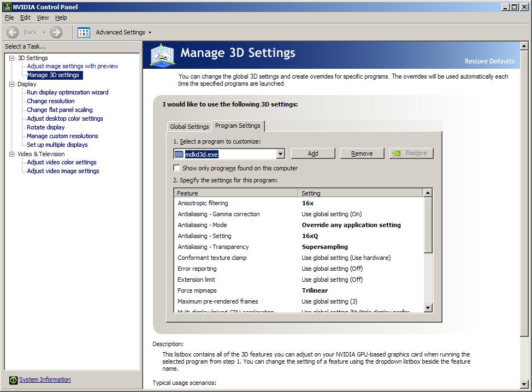Select the Antialiasing - Setting 16xQ value

tap(310, 236)
